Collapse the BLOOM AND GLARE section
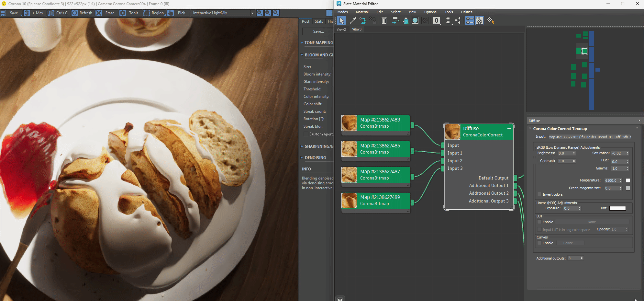This screenshot has width=644, height=301. pyautogui.click(x=302, y=55)
